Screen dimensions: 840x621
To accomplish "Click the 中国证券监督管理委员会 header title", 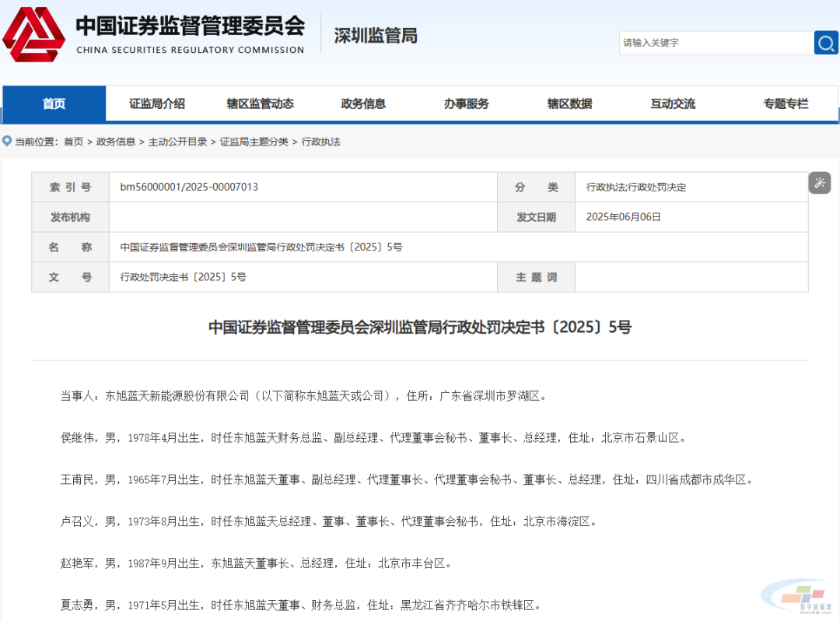I will 191,26.
